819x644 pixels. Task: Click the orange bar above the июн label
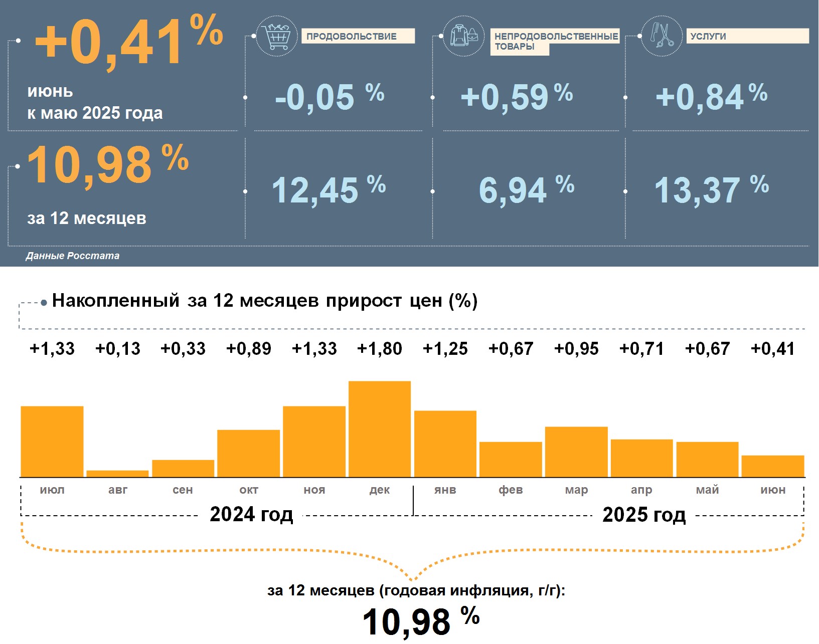point(772,466)
